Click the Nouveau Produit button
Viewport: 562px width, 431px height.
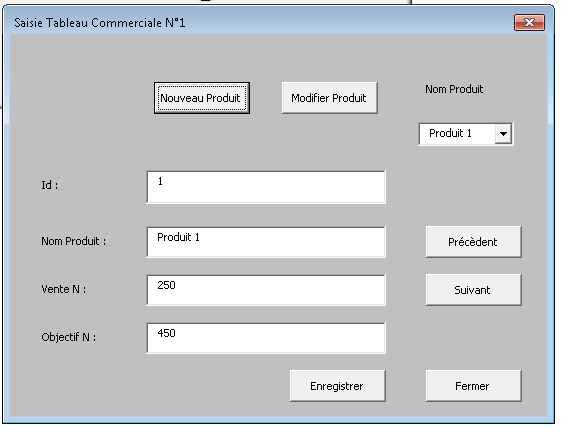pyautogui.click(x=202, y=98)
